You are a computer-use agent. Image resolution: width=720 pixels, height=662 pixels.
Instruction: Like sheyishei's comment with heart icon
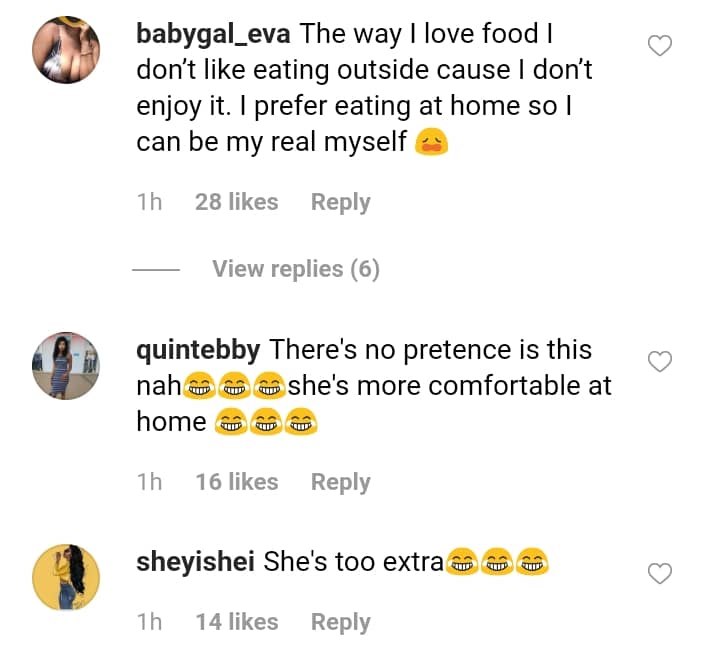660,574
